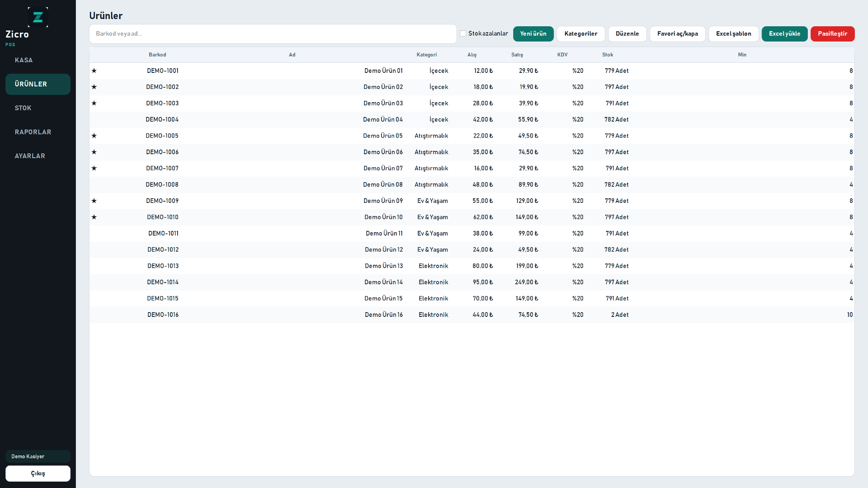Select barcode DEMO-1008
868x488 pixels.
click(162, 185)
